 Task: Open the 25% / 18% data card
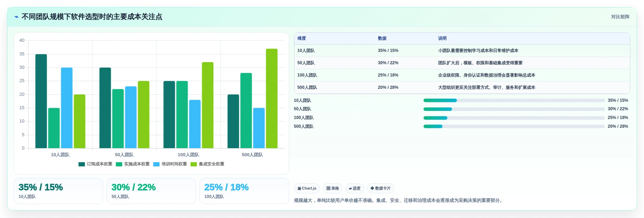244,191
